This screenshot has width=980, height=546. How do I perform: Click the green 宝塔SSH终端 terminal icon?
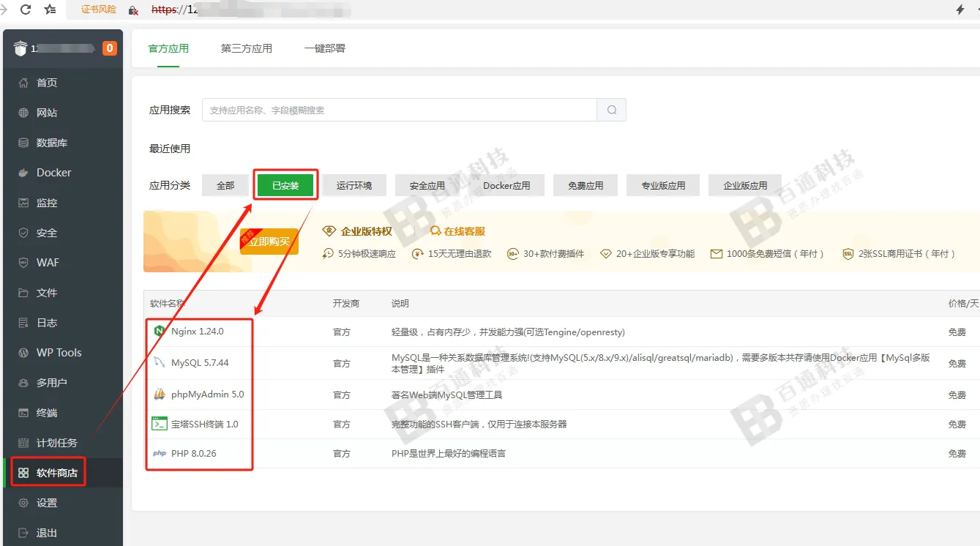coord(159,424)
